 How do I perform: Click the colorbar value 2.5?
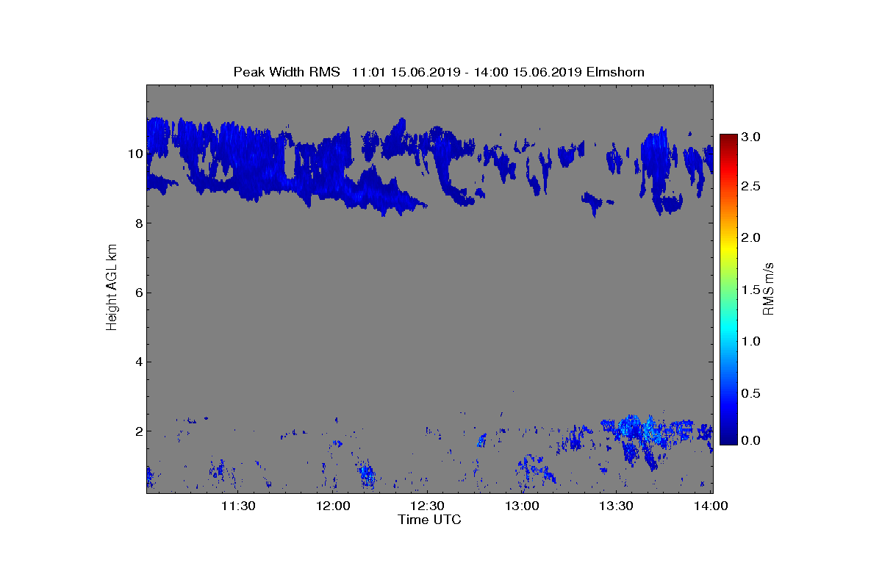[x=751, y=187]
